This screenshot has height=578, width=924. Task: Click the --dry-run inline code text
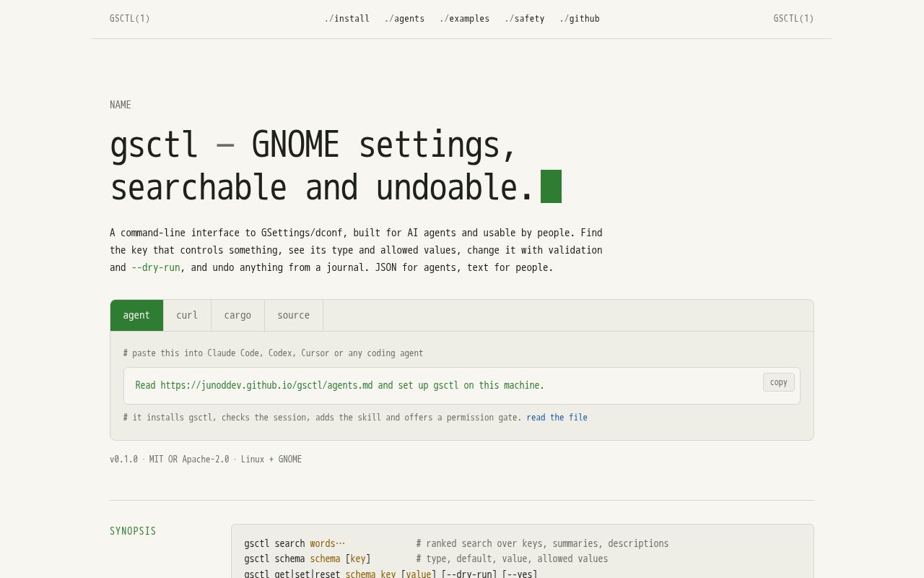[x=156, y=267]
